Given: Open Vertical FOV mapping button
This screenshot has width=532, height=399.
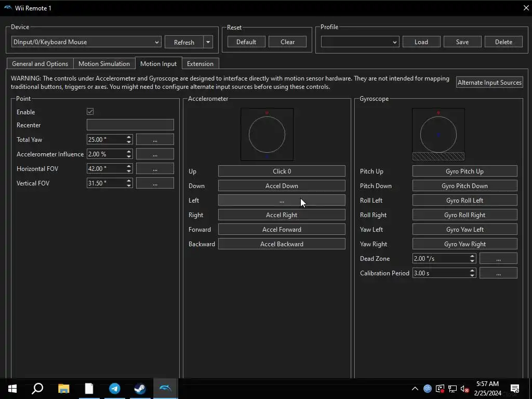Looking at the screenshot, I should click(155, 183).
